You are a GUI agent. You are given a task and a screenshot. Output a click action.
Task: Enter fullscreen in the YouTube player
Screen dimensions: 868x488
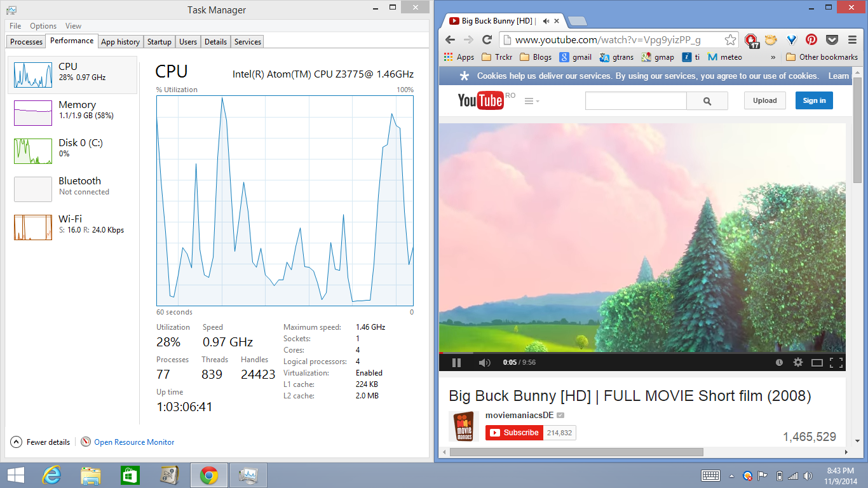tap(836, 362)
